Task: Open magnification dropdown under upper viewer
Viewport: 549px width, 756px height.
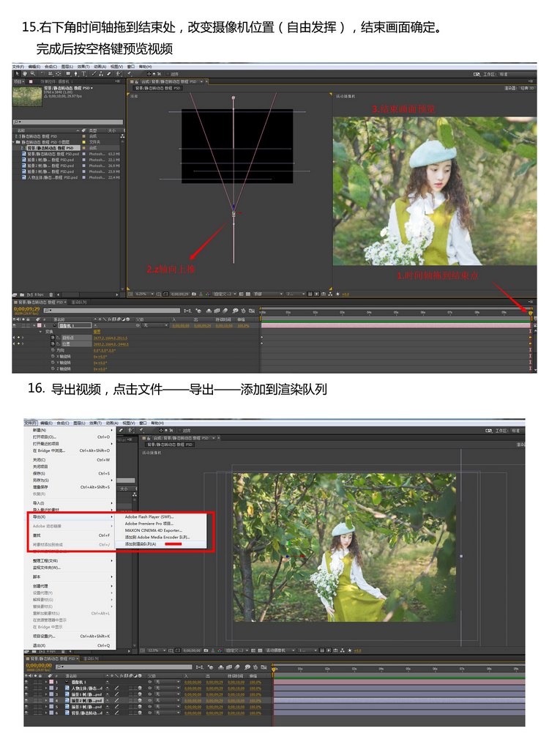Action: [143, 294]
